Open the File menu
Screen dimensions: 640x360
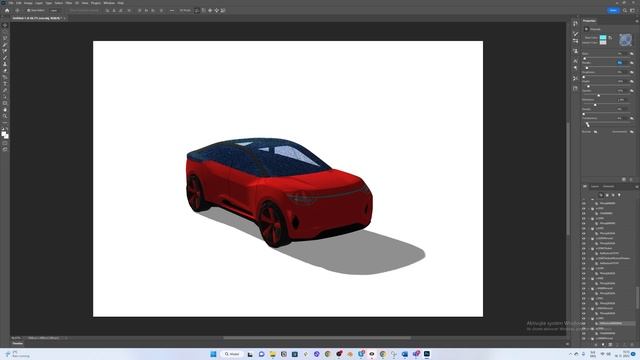[11, 3]
